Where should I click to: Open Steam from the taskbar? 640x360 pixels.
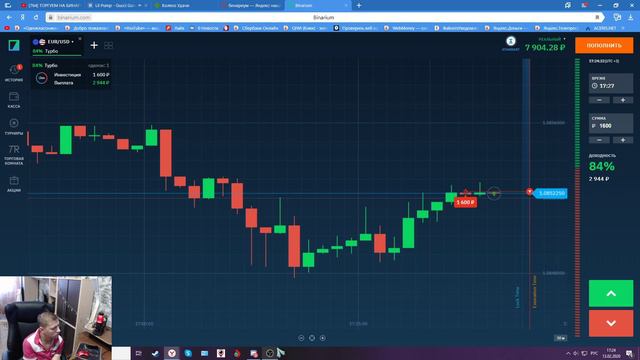click(155, 353)
